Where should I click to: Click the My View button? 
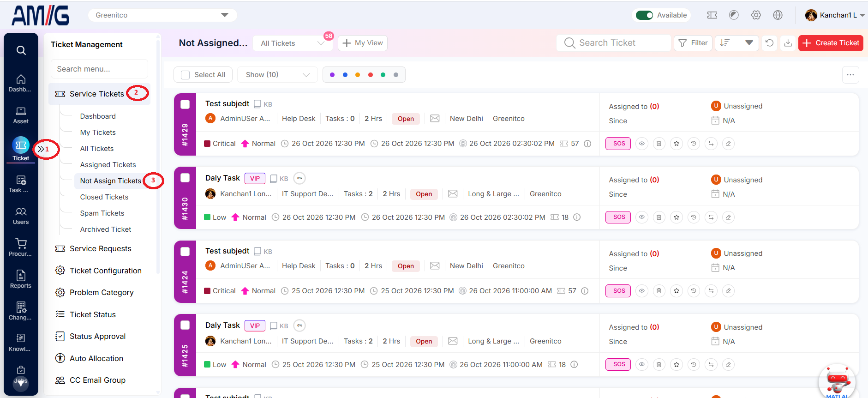tap(363, 43)
